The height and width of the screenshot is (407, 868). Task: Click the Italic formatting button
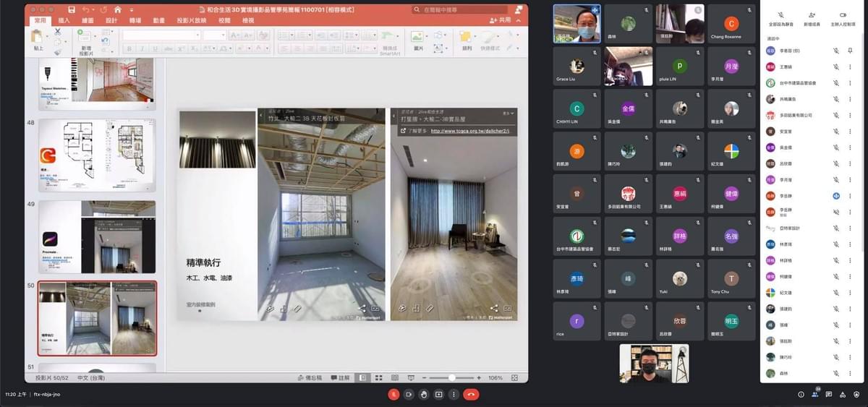coord(142,48)
